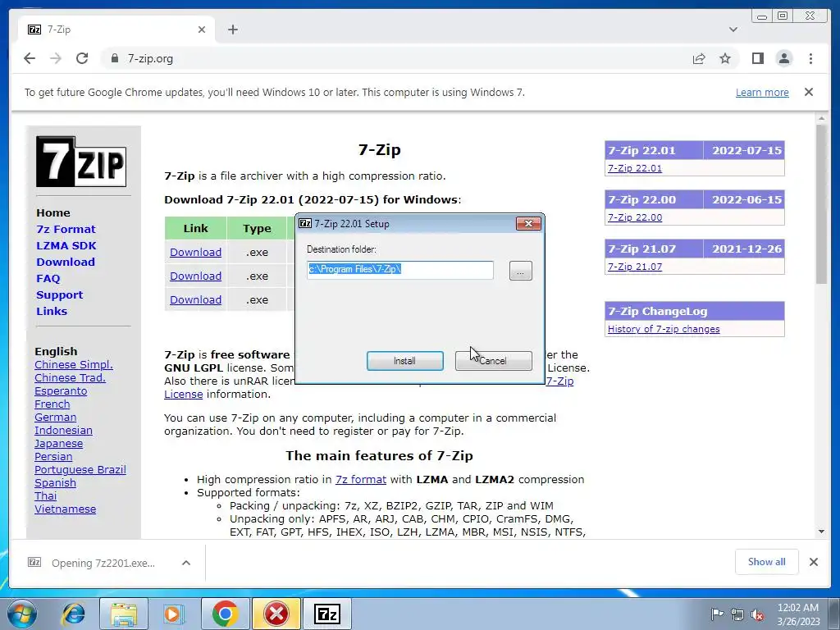Click the red X taskbar application

(276, 614)
